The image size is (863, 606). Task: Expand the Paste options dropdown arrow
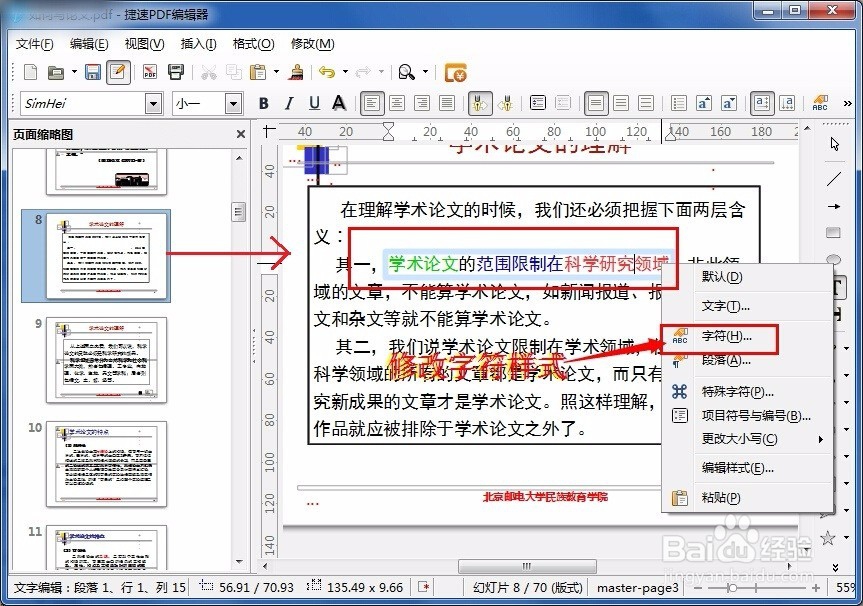tap(276, 72)
